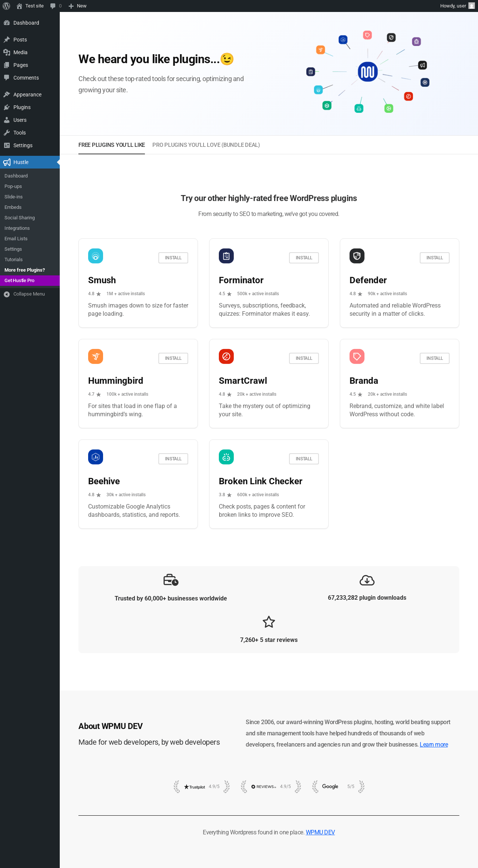Click the SmartCrawl plugin icon
This screenshot has height=868, width=478.
[226, 356]
